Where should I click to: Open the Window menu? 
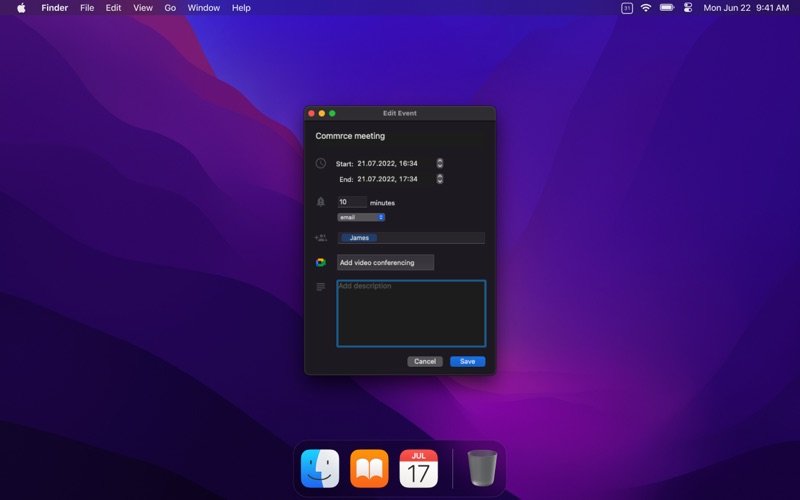tap(204, 8)
